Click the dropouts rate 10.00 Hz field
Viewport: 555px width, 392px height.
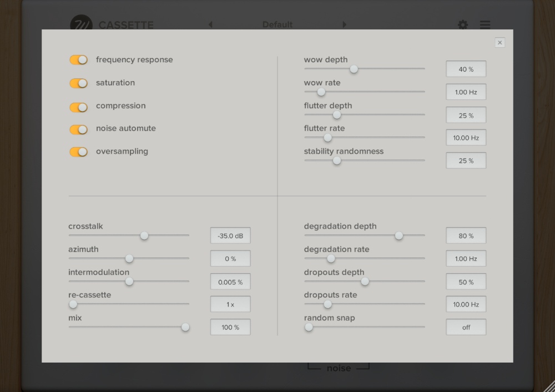tap(466, 304)
